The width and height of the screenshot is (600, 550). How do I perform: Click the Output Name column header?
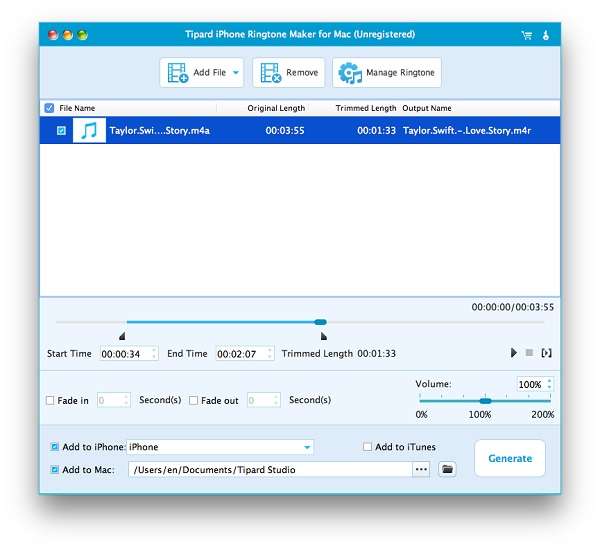(427, 108)
